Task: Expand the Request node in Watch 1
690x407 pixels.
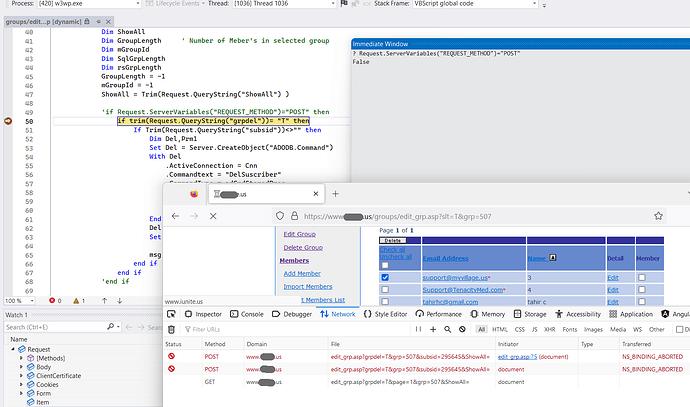Action: 11,351
